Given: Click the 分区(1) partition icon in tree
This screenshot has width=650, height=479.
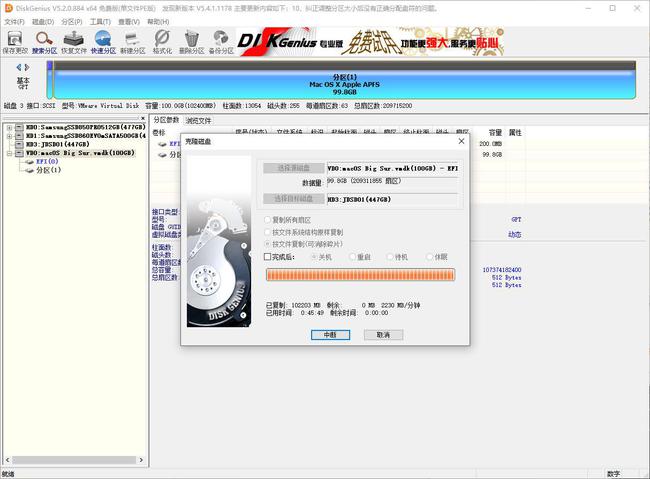Looking at the screenshot, I should click(29, 170).
